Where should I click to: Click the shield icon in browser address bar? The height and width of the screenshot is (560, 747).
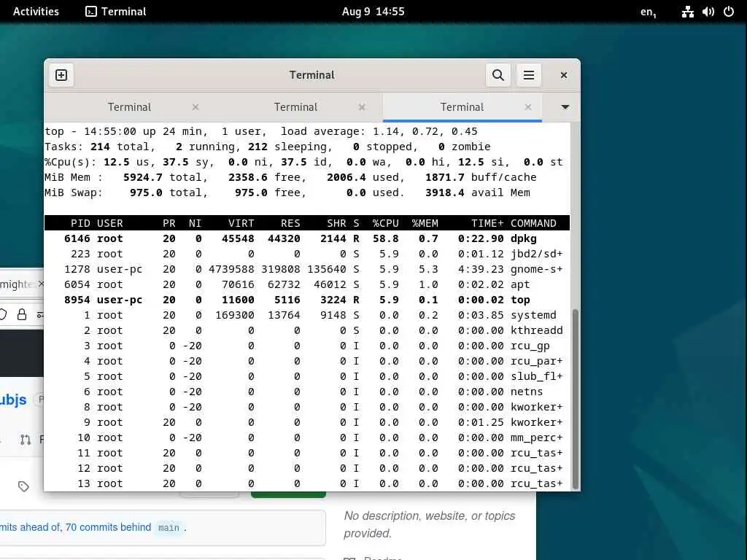point(4,314)
